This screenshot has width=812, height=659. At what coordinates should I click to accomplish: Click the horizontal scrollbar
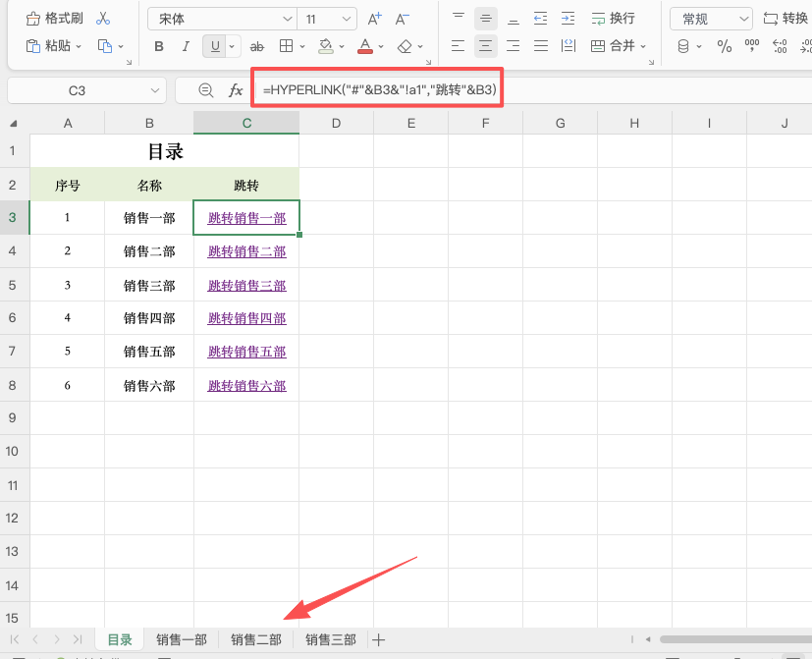(735, 639)
